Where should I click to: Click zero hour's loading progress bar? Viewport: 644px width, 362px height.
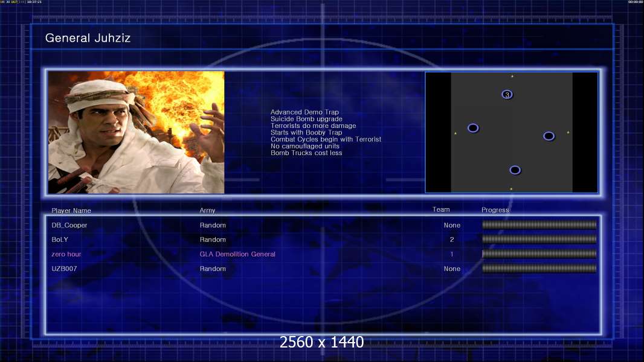(x=539, y=254)
